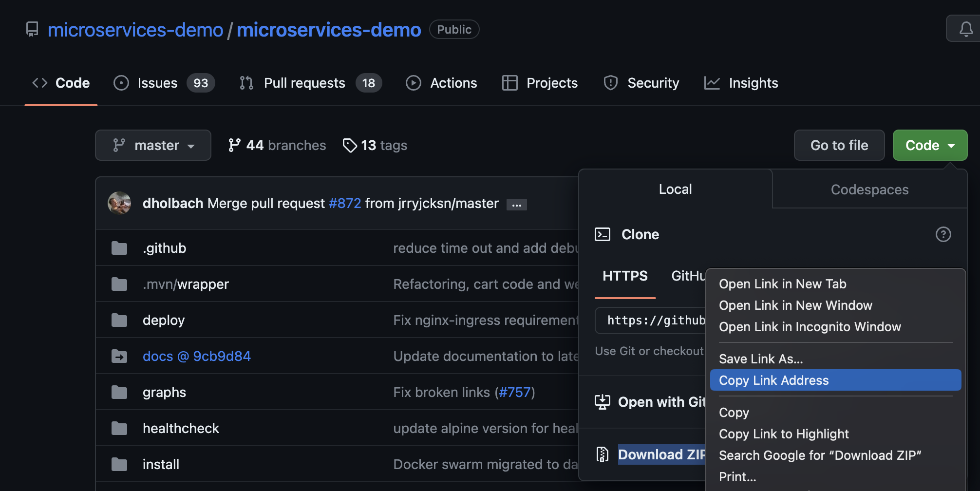Click the Actions play icon
980x491 pixels.
414,83
